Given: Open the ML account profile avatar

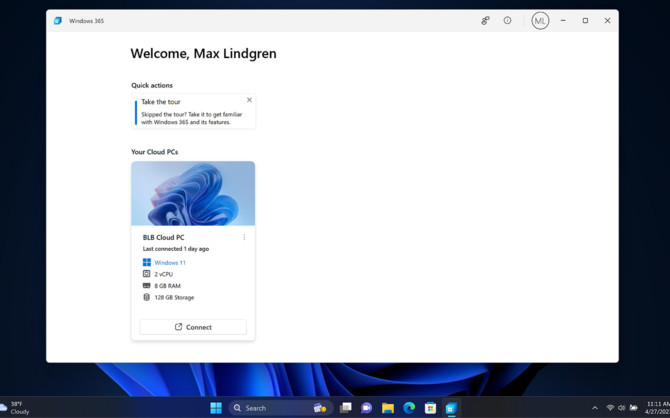Looking at the screenshot, I should 540,21.
